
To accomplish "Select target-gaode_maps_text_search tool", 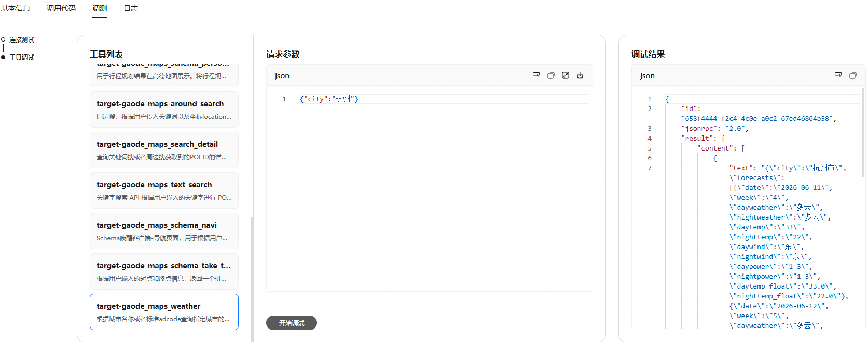I will [x=164, y=190].
